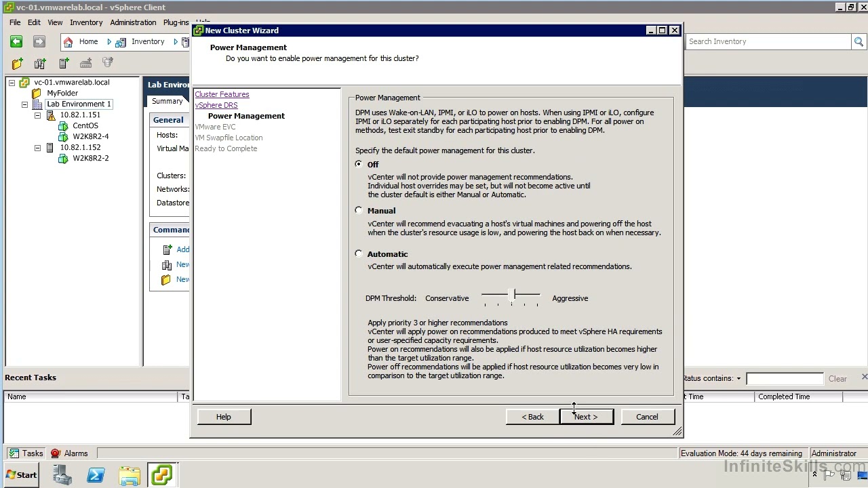Click the Search Inventory field
This screenshot has height=488, width=868.
[768, 41]
